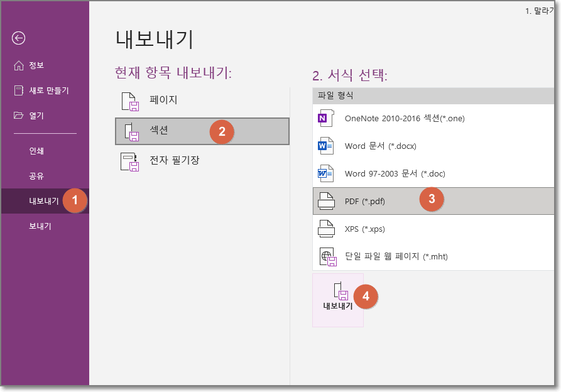Click the Word 97-2003 문서 (*.doc) icon
This screenshot has width=561, height=392.
click(x=325, y=173)
